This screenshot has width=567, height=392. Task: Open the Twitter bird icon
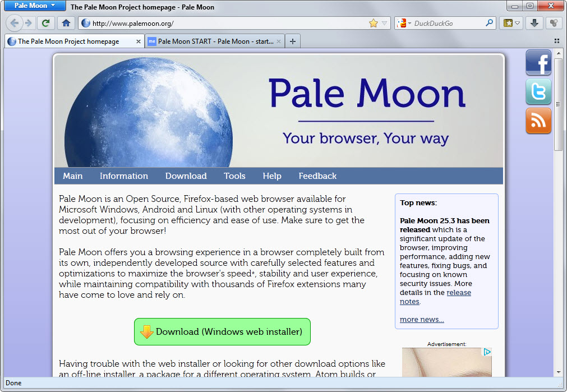pos(538,91)
